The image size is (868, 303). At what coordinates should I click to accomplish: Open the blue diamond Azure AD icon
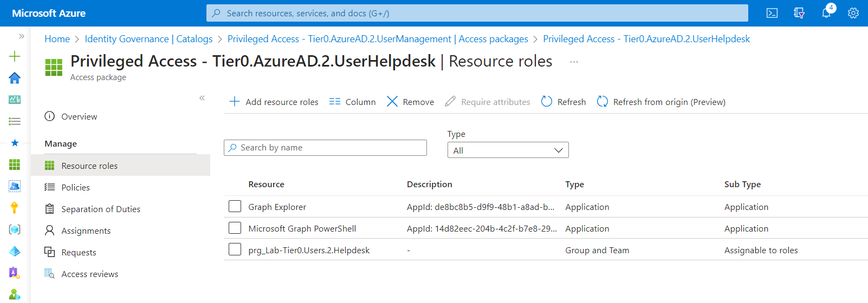pyautogui.click(x=15, y=251)
